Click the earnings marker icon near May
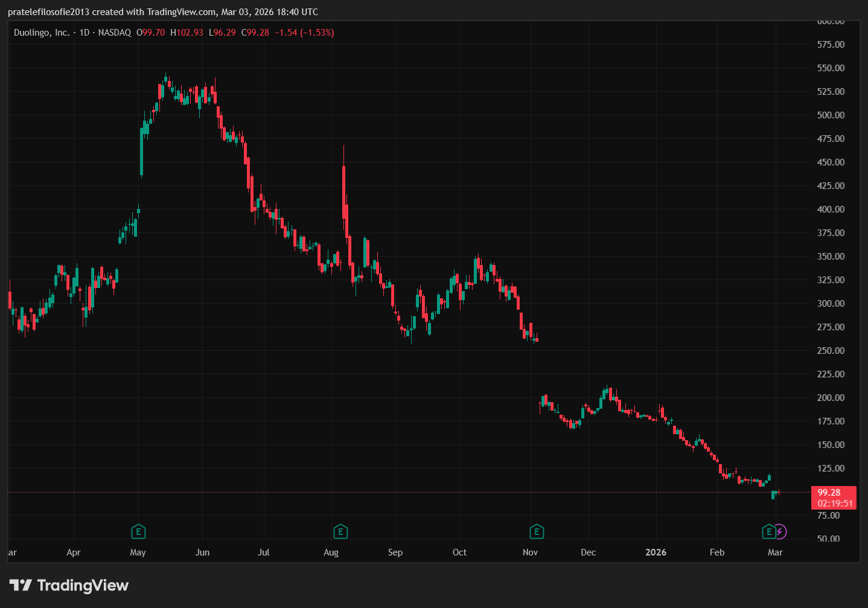Viewport: 868px width, 608px height. click(x=139, y=532)
